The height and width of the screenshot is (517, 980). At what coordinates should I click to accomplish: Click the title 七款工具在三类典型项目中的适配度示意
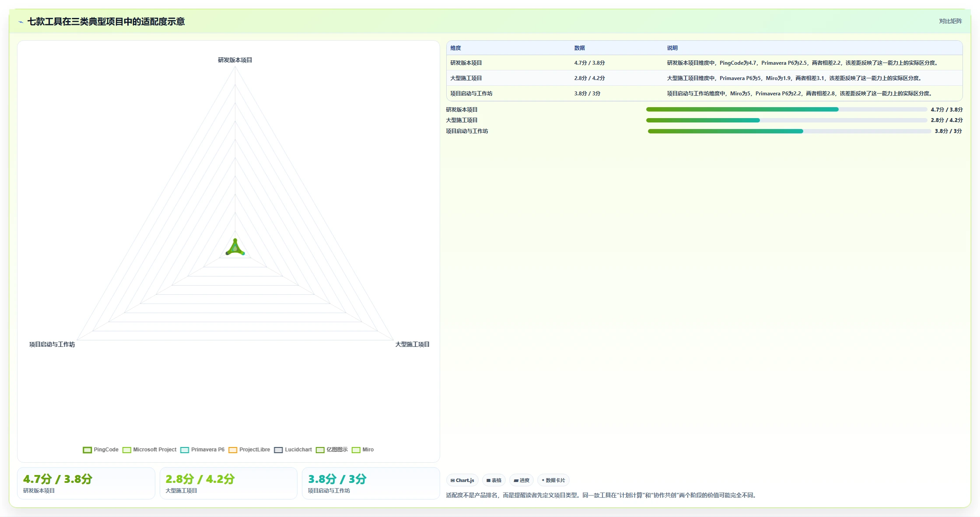pyautogui.click(x=106, y=22)
